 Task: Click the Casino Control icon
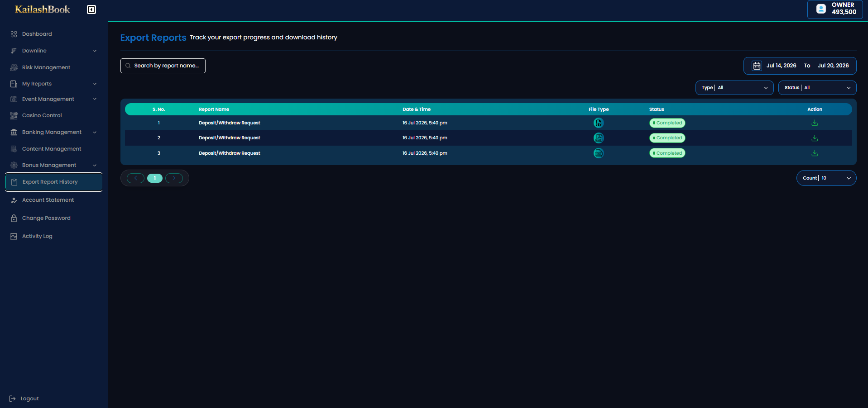(14, 115)
